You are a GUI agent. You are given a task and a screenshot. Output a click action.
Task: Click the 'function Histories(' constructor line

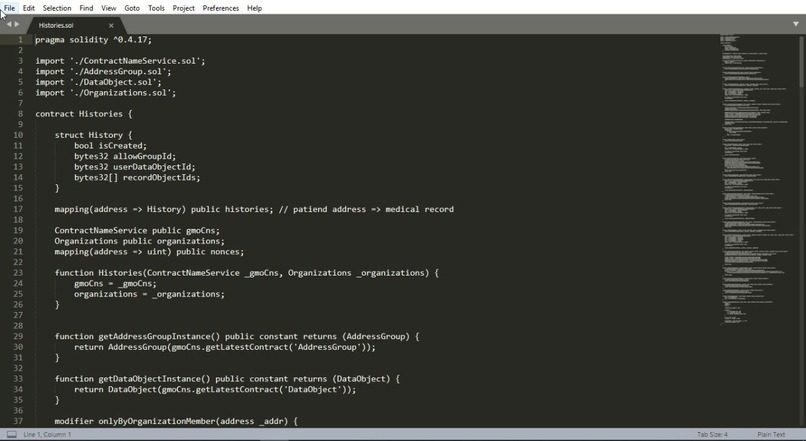pyautogui.click(x=247, y=272)
